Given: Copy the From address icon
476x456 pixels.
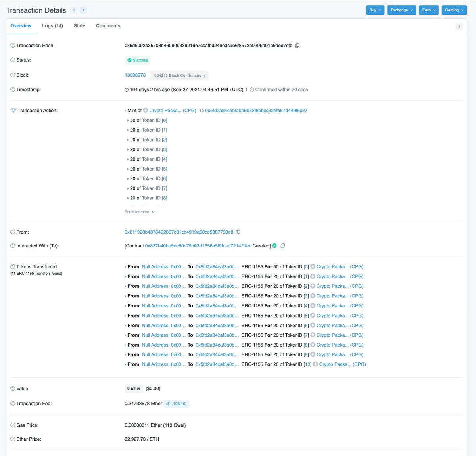Looking at the screenshot, I should 238,232.
